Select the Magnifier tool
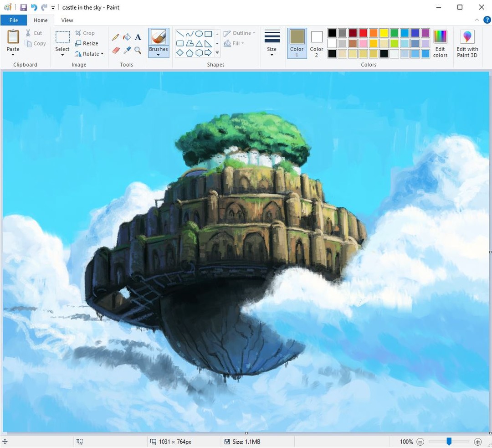 point(138,50)
